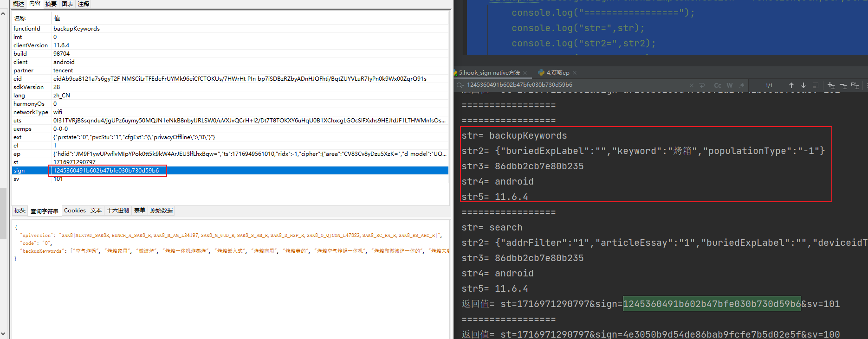
Task: Toggle Words (W) option in search bar
Action: (x=730, y=85)
